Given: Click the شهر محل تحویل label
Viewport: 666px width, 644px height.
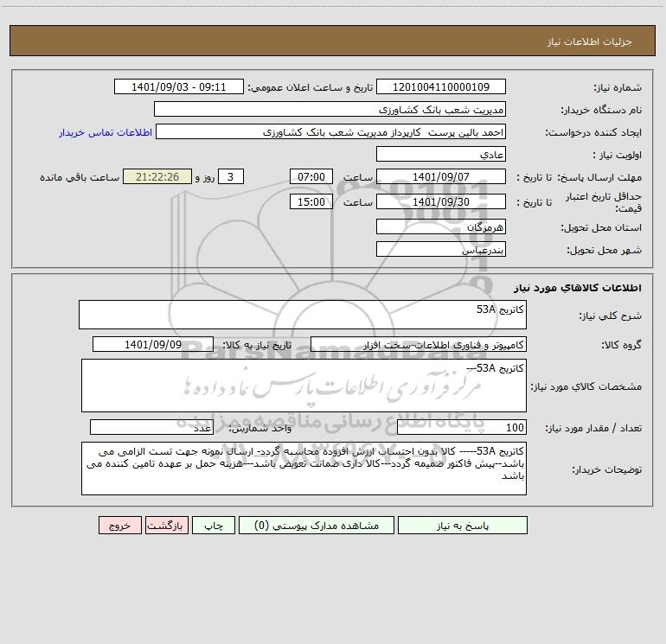Looking at the screenshot, I should [x=605, y=250].
